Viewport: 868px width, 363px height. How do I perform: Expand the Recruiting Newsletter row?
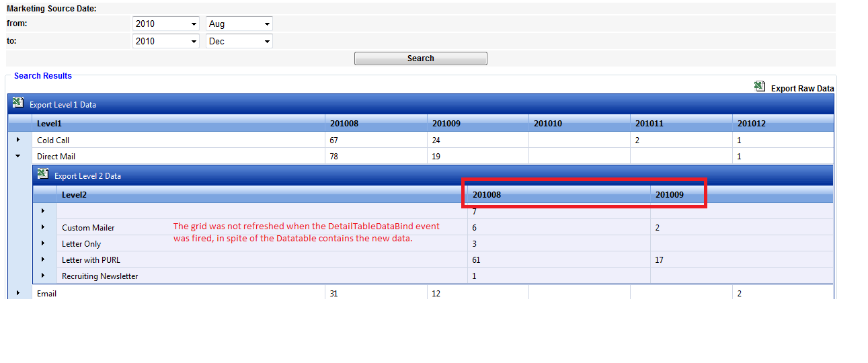point(44,276)
